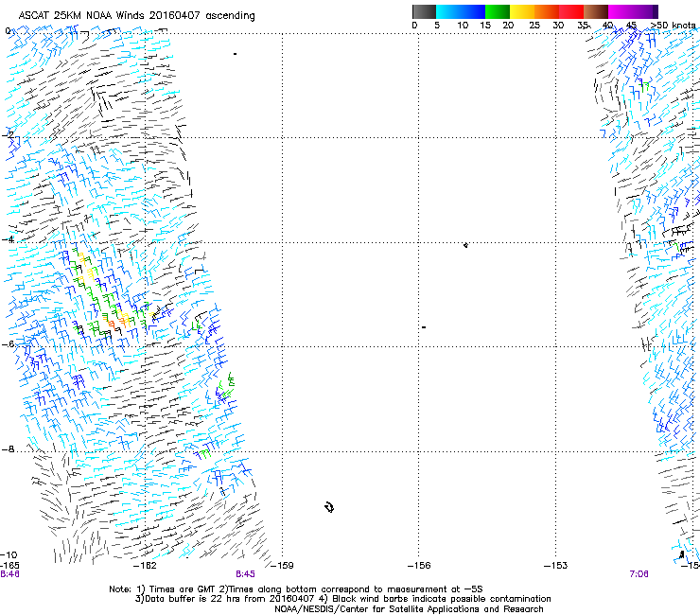700x615 pixels.
Task: Click the title 'ASCAT 25KM NOAA Winds 20160407 ascending'
Action: pos(136,15)
